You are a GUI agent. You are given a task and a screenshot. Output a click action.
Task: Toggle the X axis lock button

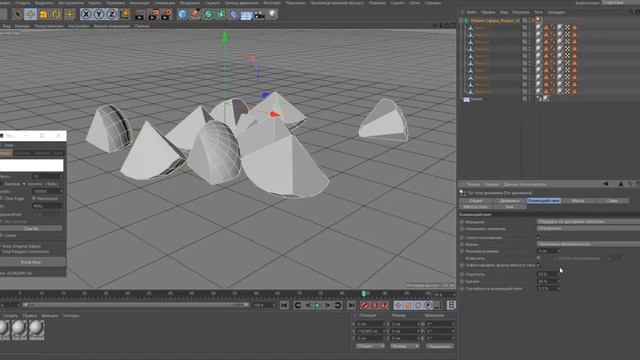tap(86, 15)
